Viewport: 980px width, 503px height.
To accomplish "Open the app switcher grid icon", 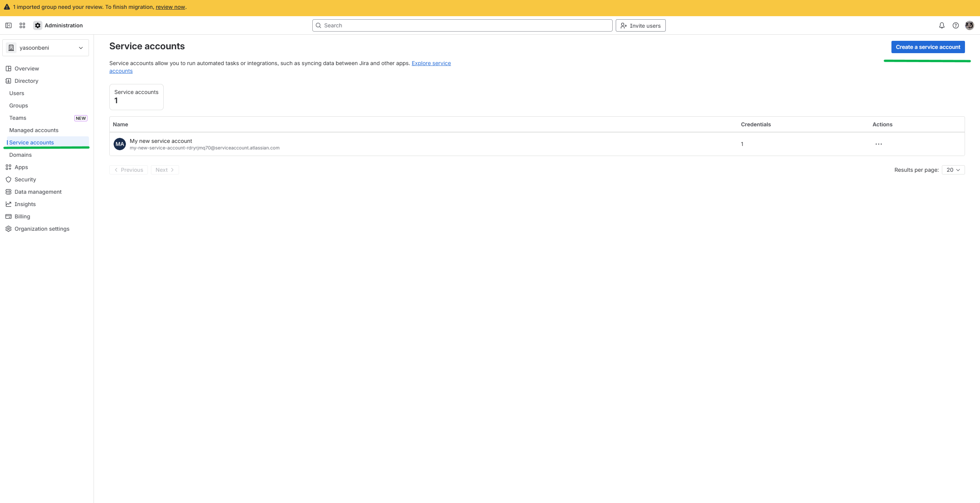I will pos(22,25).
